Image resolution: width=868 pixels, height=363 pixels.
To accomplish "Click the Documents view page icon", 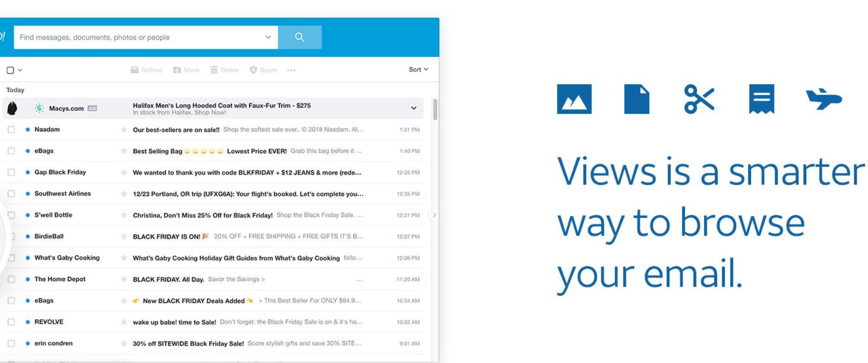I will pyautogui.click(x=636, y=99).
